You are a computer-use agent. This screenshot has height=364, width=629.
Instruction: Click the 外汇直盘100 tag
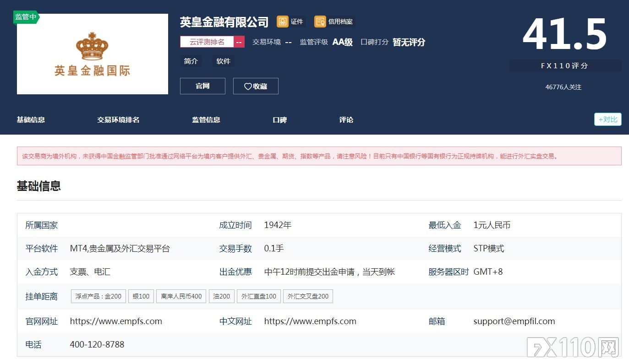(x=259, y=296)
